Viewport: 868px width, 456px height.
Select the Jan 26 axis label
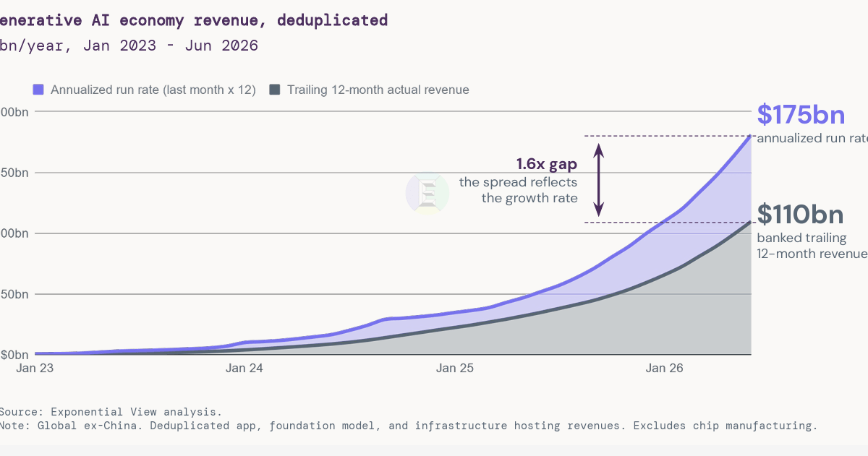coord(665,368)
